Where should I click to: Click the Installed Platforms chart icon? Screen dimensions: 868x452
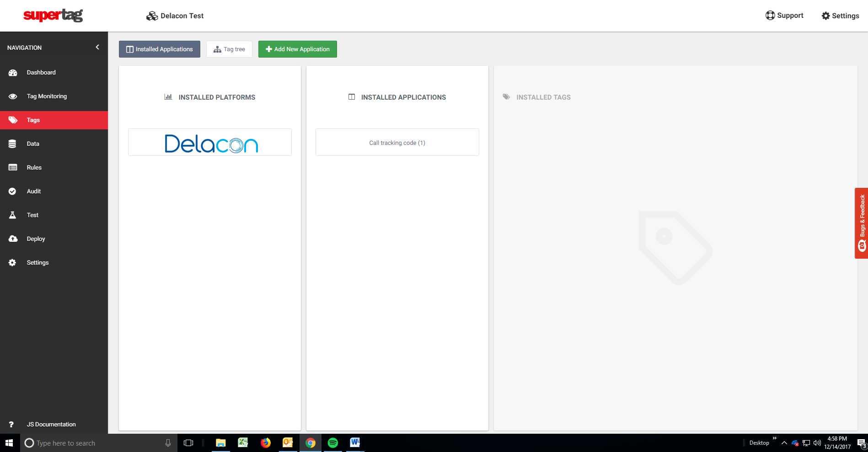point(168,97)
